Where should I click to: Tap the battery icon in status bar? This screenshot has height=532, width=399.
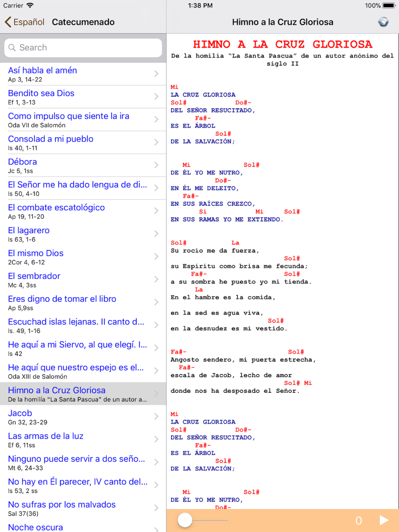coord(389,6)
